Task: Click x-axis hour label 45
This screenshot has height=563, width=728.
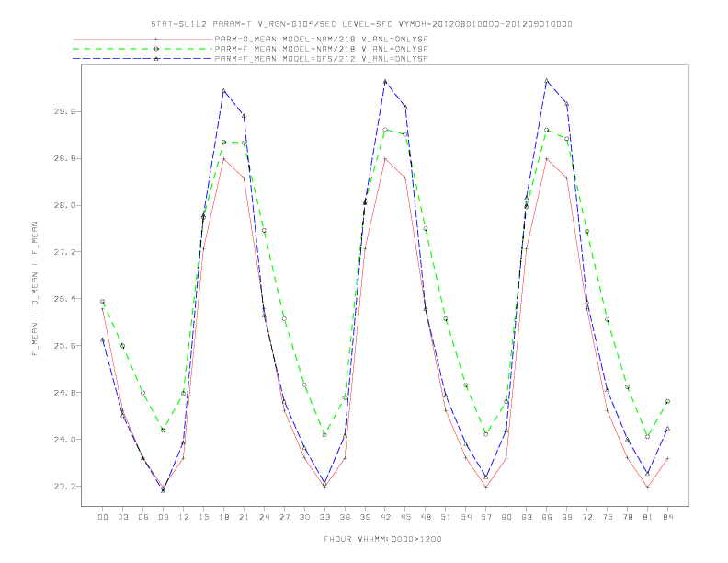Action: click(x=405, y=517)
